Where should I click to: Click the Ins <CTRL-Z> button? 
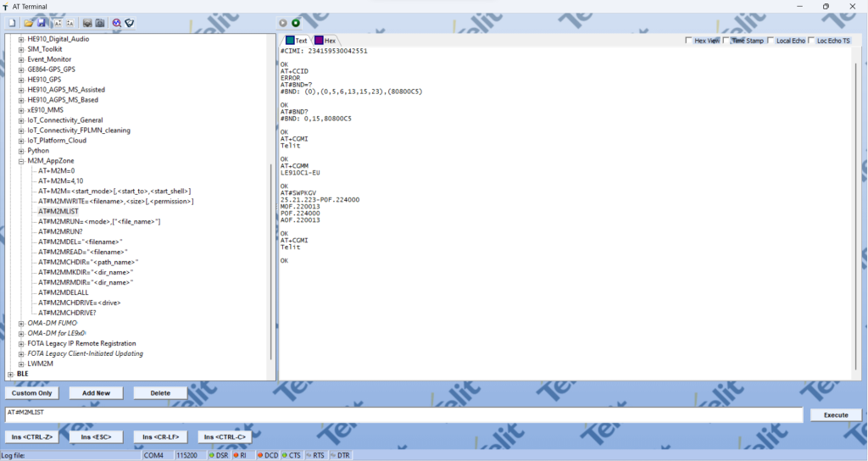click(32, 436)
